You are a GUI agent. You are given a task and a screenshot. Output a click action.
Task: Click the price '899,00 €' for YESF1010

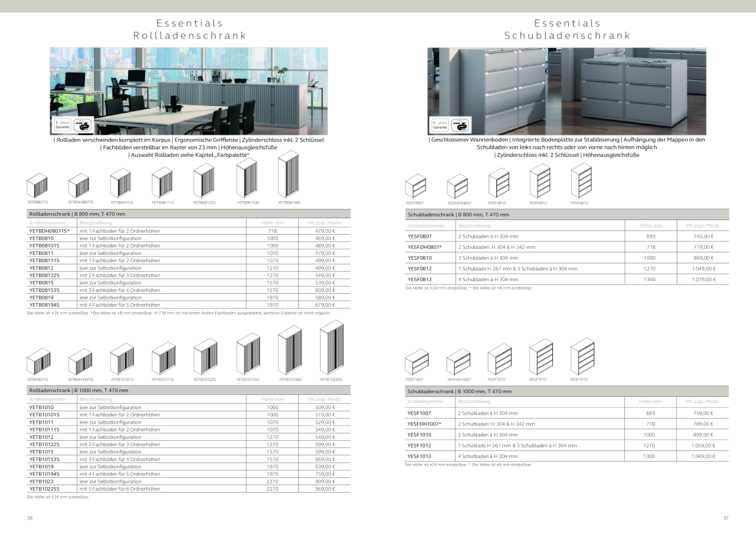click(x=703, y=435)
